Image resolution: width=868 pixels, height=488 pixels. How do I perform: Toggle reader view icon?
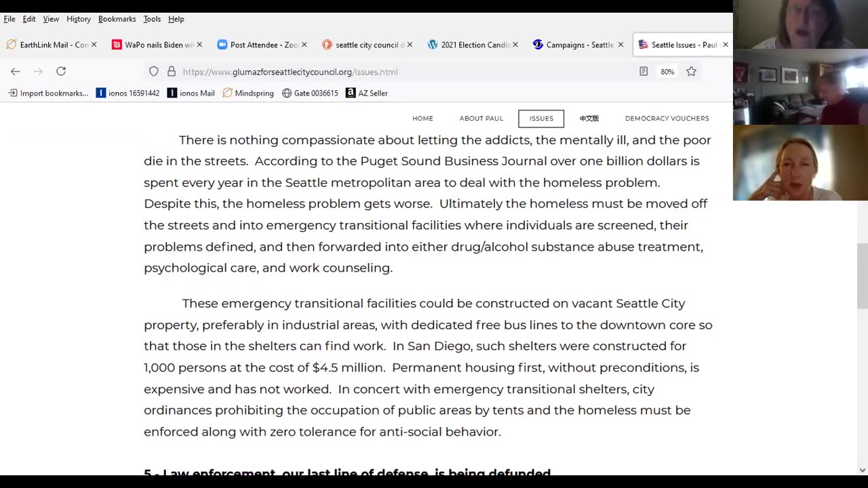click(x=644, y=71)
